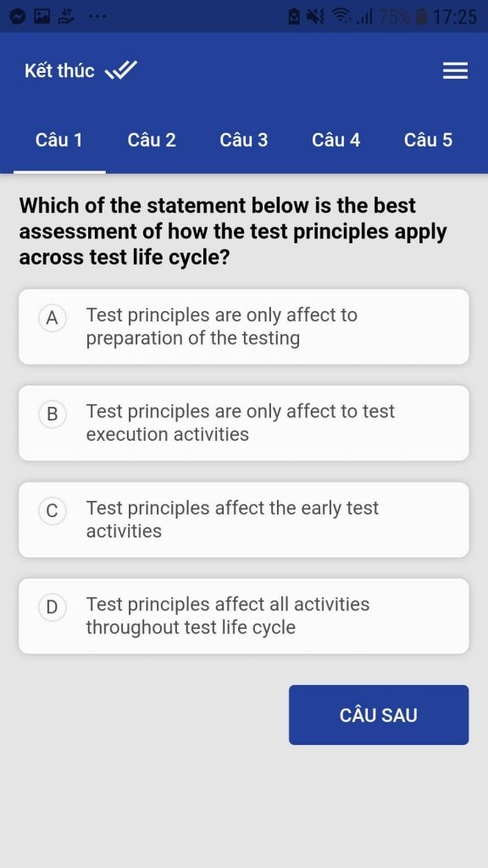
Task: Select radio option A circle
Action: click(x=52, y=319)
